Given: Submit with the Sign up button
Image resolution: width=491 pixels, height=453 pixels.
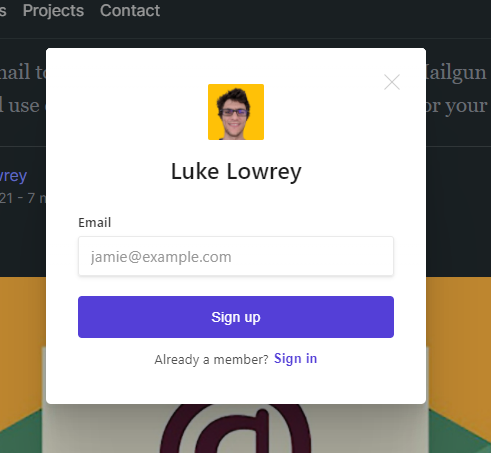Looking at the screenshot, I should (236, 317).
